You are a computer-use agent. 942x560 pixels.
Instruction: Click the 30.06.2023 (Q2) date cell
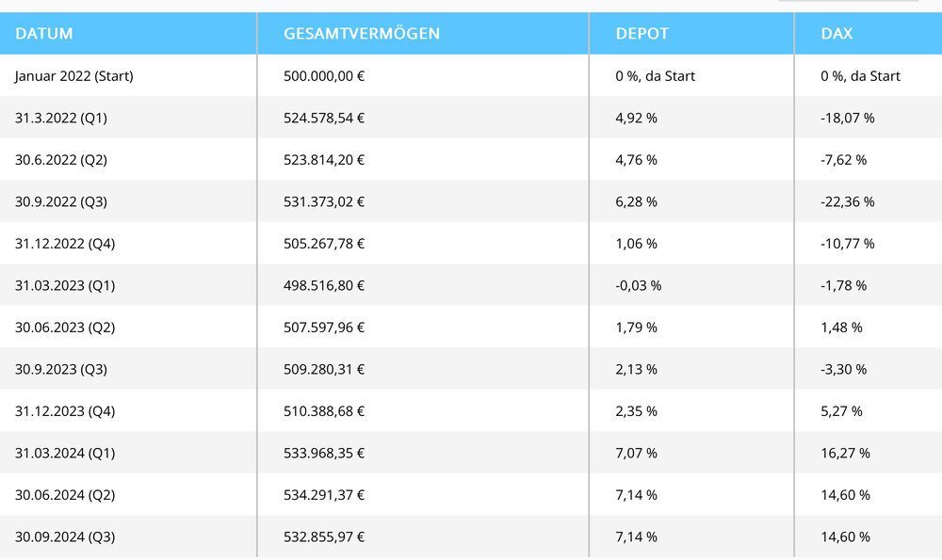[x=65, y=328]
